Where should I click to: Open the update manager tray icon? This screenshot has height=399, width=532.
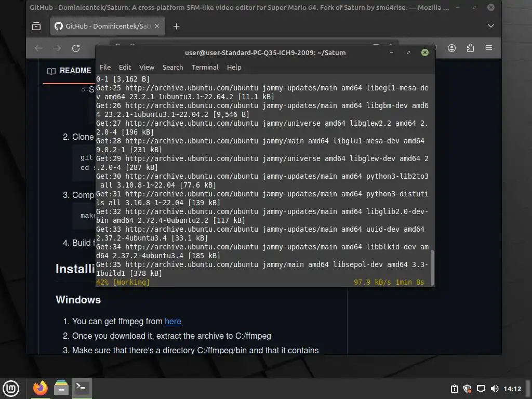pyautogui.click(x=454, y=389)
